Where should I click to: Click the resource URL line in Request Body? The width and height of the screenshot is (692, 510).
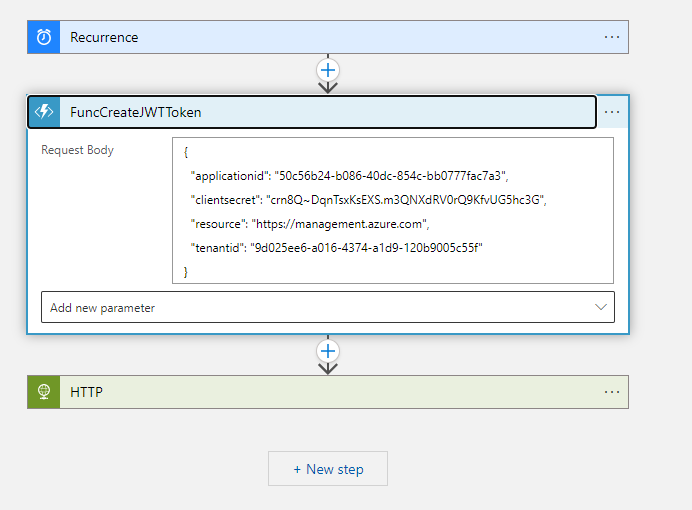tap(310, 224)
